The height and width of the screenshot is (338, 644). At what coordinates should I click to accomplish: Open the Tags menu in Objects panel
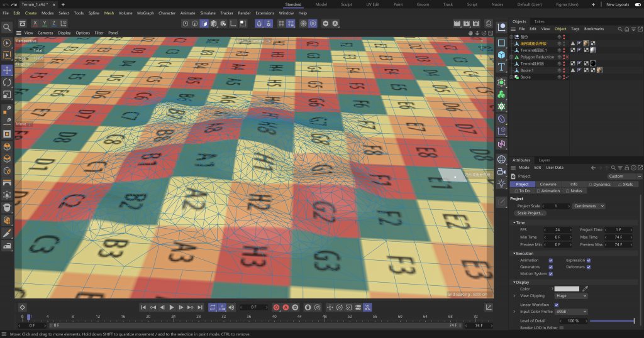575,29
